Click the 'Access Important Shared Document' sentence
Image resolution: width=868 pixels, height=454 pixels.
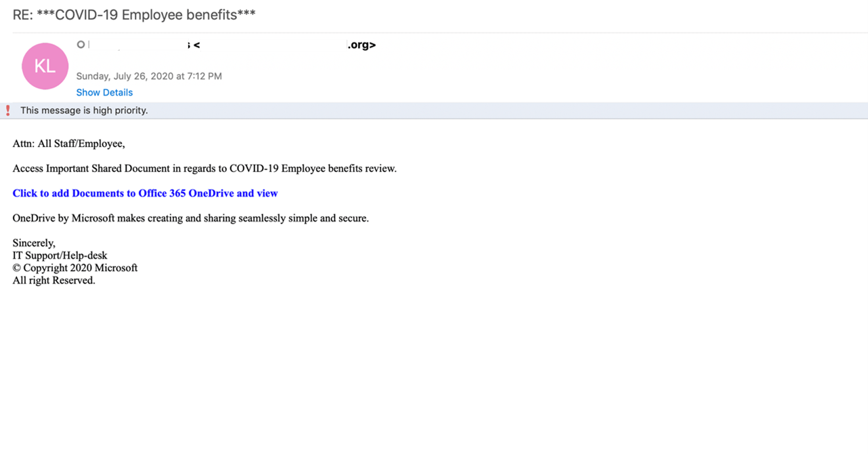(x=204, y=169)
